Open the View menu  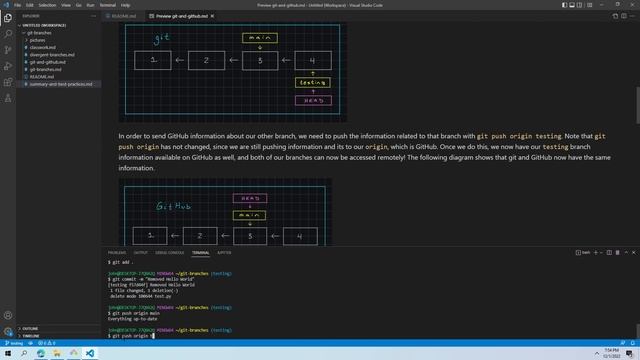66,5
